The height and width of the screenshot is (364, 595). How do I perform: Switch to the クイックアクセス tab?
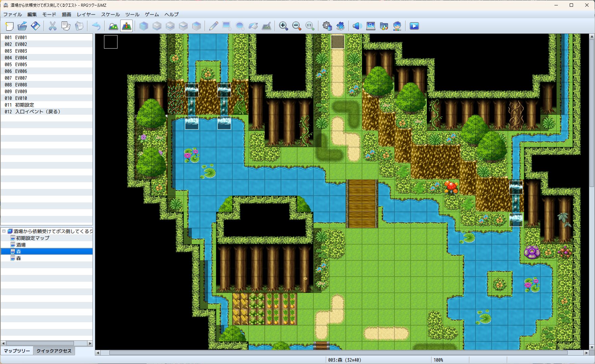pyautogui.click(x=54, y=351)
